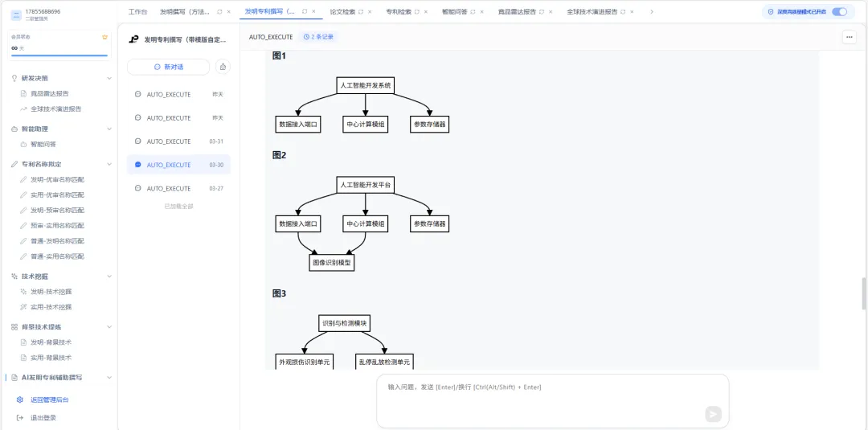Click the 研发决策 lightbulb icon

(14, 78)
